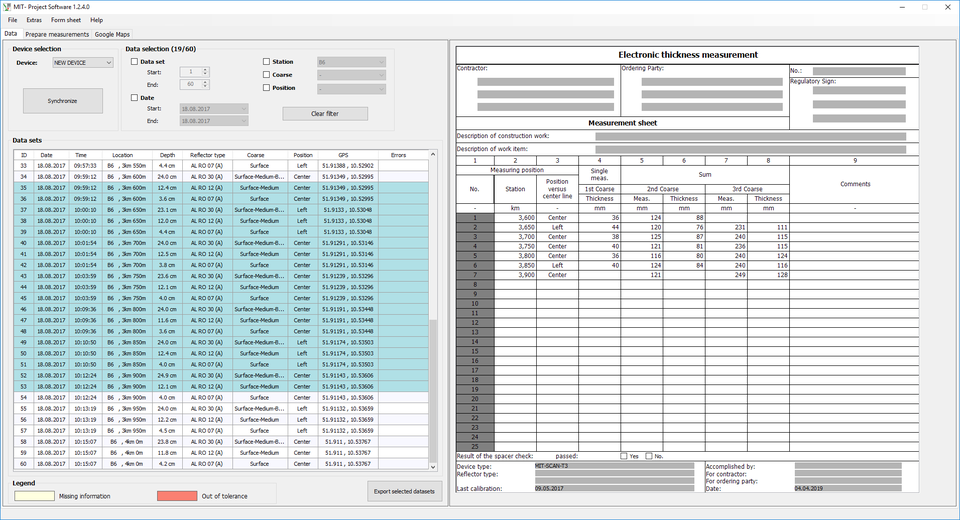Click the Synchronize button
960x520 pixels.
tap(62, 100)
